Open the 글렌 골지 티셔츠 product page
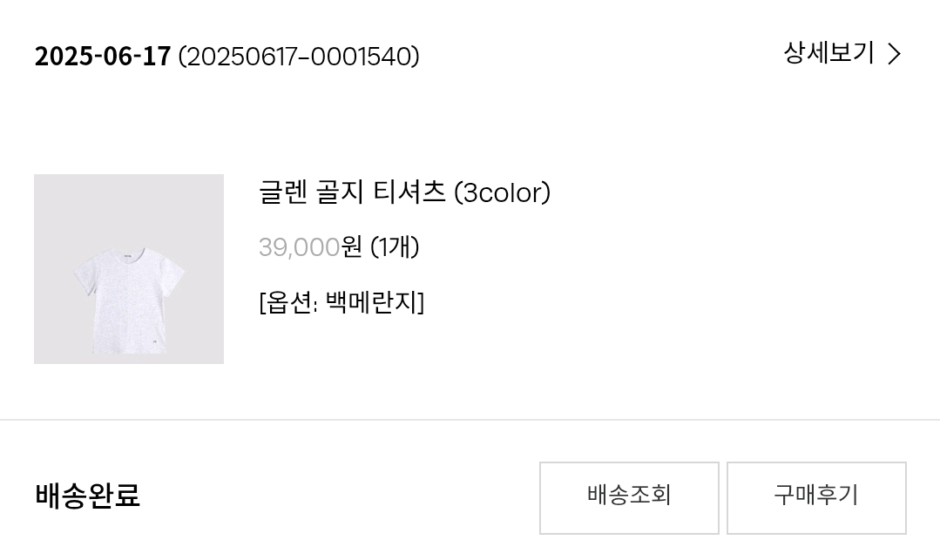Viewport: 940px width, 560px height. pos(404,193)
